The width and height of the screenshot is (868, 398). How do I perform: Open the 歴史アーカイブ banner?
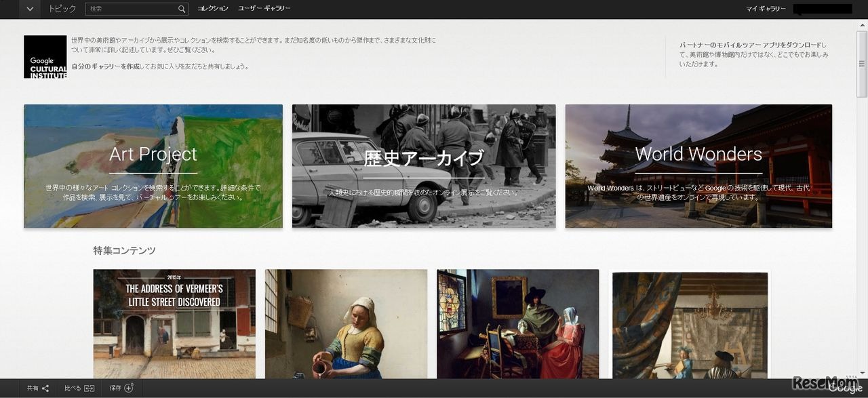[x=424, y=166]
